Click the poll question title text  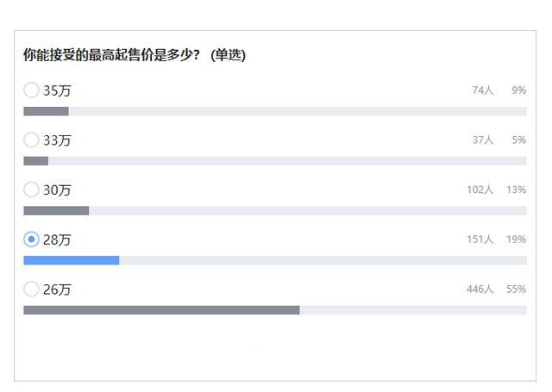tap(135, 55)
